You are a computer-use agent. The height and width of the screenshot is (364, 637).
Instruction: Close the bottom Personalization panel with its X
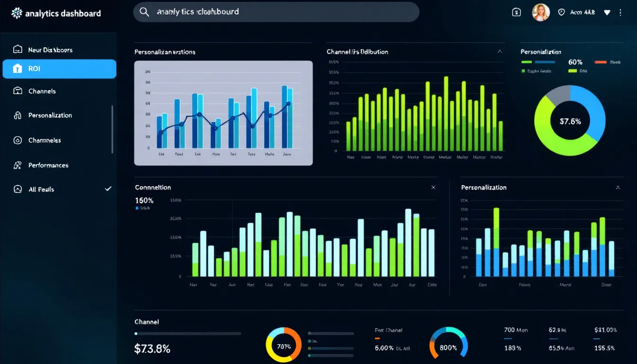[618, 188]
